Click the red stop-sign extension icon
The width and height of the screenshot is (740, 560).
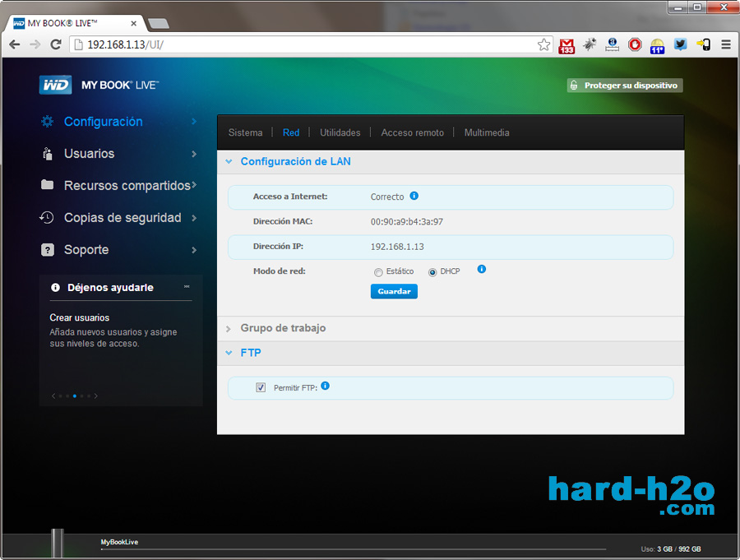635,45
